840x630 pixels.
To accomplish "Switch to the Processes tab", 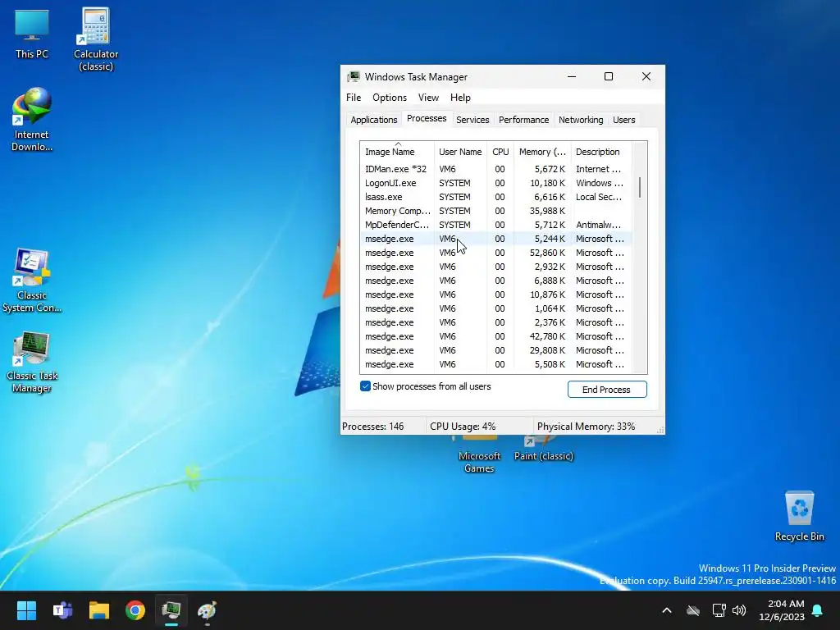I will click(427, 118).
